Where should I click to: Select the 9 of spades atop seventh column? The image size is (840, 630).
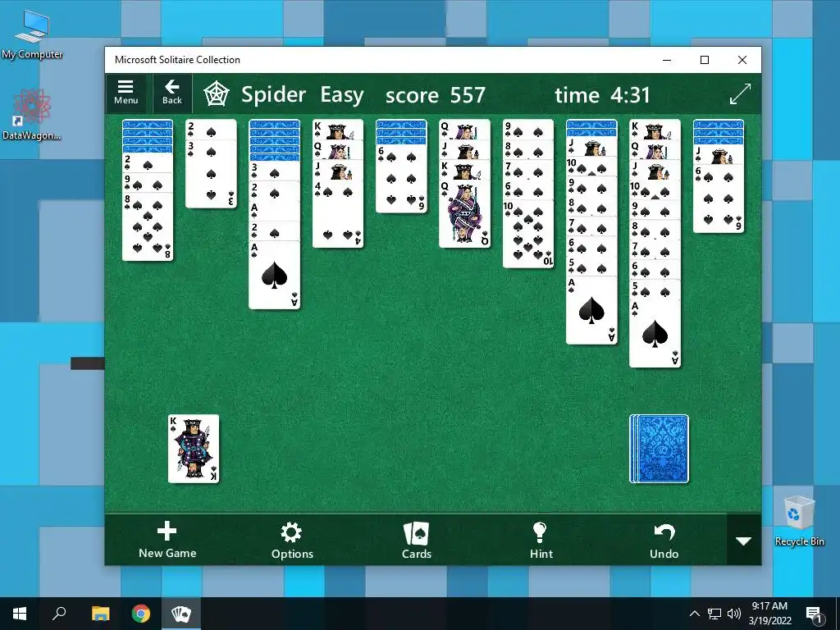(527, 129)
